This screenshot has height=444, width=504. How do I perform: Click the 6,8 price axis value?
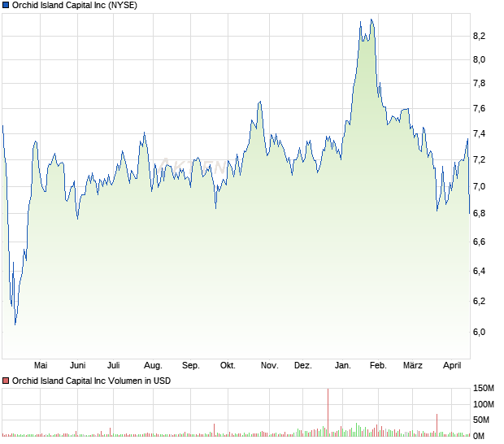(479, 214)
